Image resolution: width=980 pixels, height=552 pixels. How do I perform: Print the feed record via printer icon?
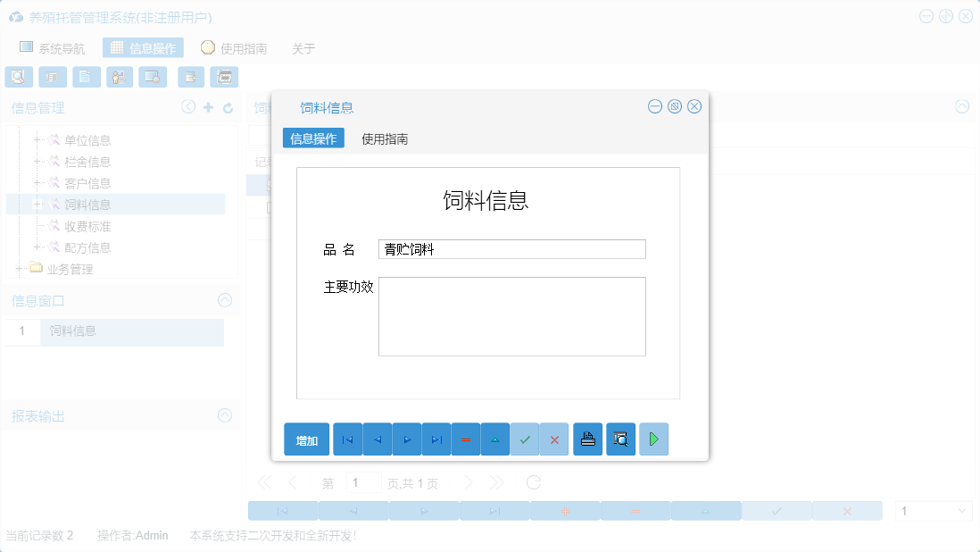[588, 439]
